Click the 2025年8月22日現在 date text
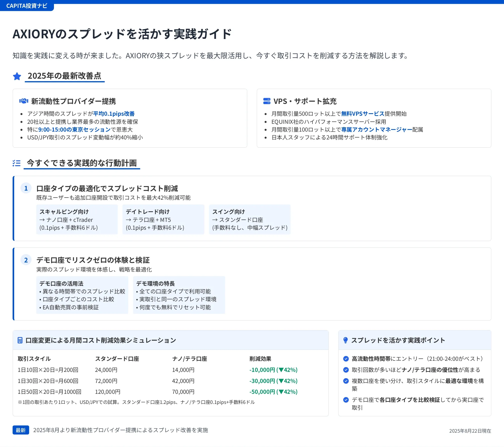 tap(470, 431)
